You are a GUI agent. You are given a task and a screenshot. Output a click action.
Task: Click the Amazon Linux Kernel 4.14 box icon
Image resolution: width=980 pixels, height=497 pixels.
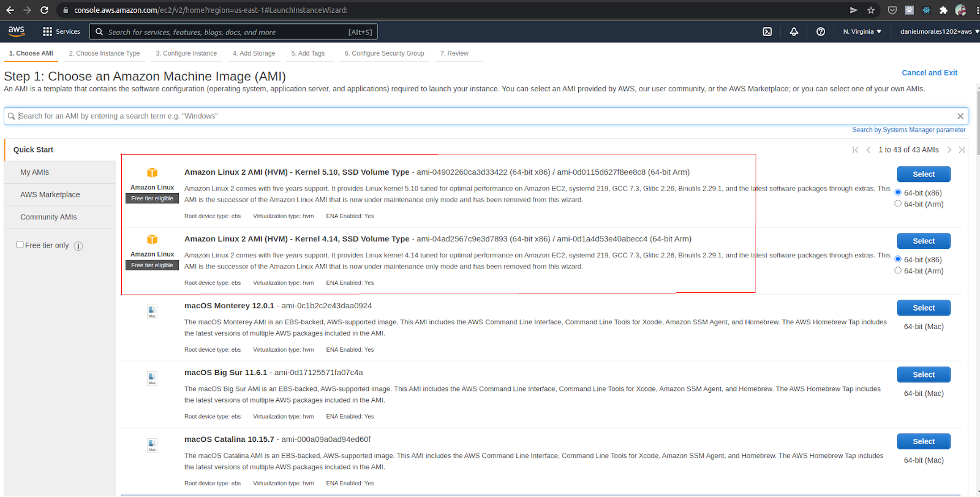point(152,240)
